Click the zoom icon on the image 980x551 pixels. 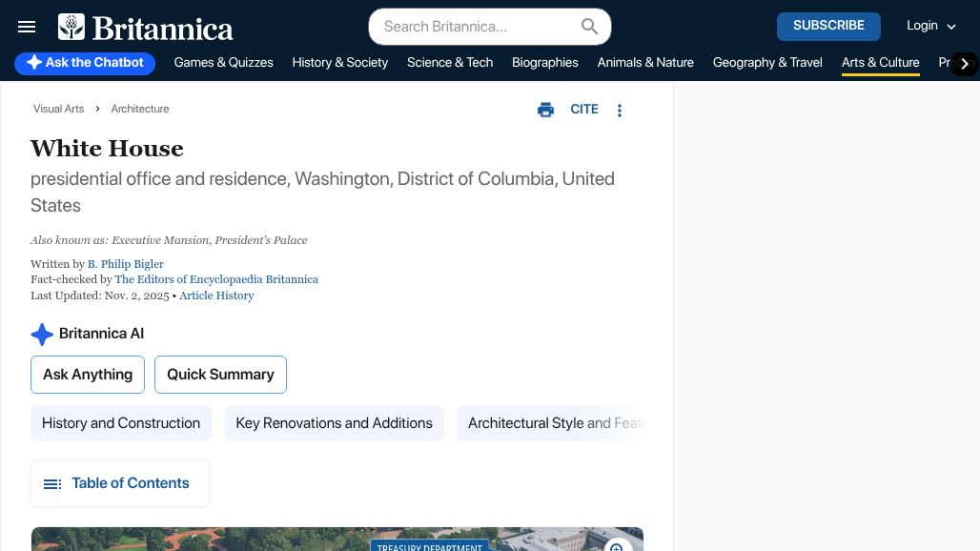click(617, 547)
